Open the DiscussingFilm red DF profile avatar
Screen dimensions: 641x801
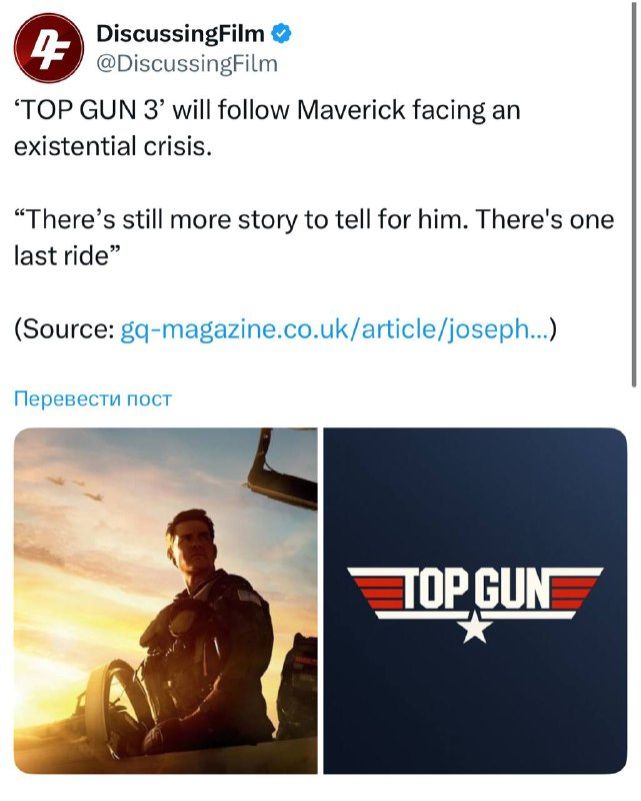(x=49, y=49)
